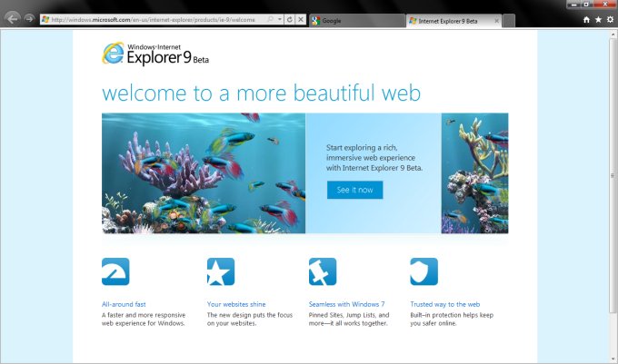Go to the Home page icon
The width and height of the screenshot is (618, 364).
tap(586, 20)
